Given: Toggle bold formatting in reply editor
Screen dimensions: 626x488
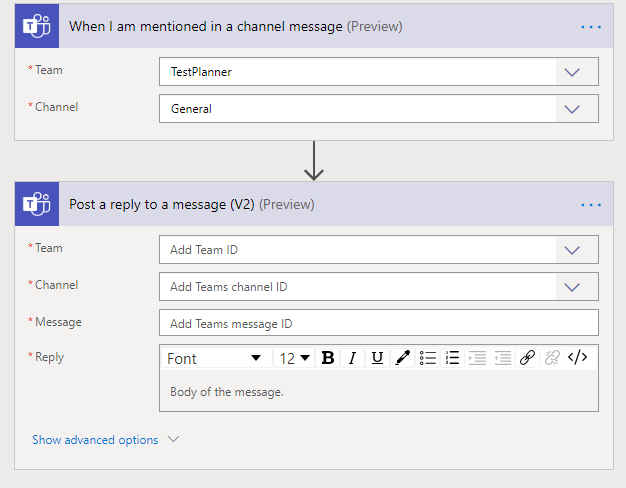Looking at the screenshot, I should [327, 358].
